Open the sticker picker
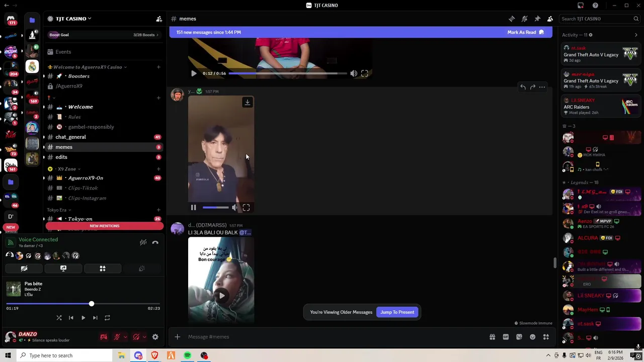This screenshot has width=644, height=362. [x=519, y=337]
